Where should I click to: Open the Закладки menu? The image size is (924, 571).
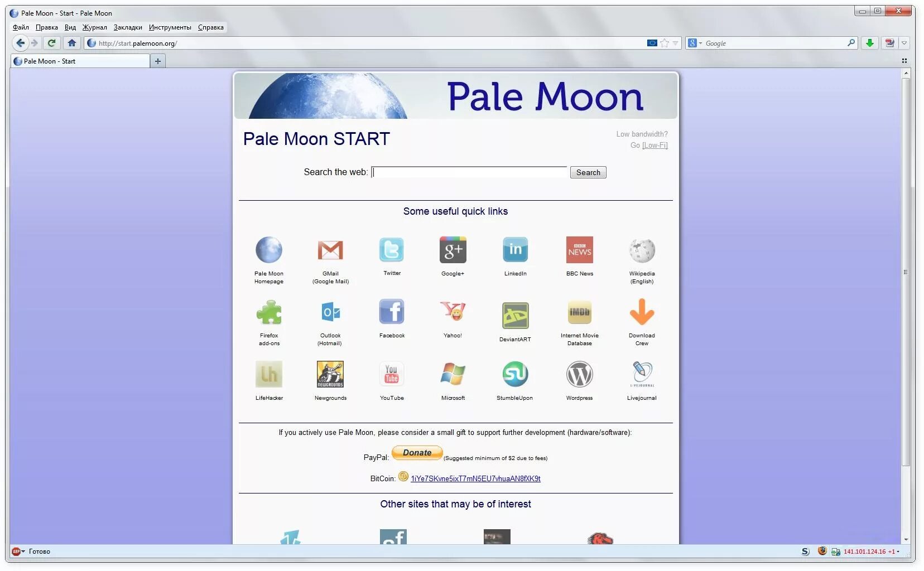128,27
